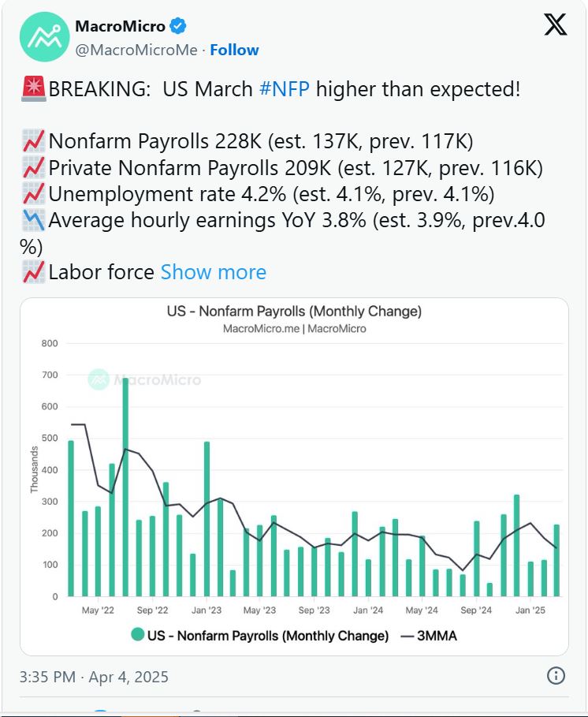Open the X logo link
The height and width of the screenshot is (717, 588).
coord(555,24)
